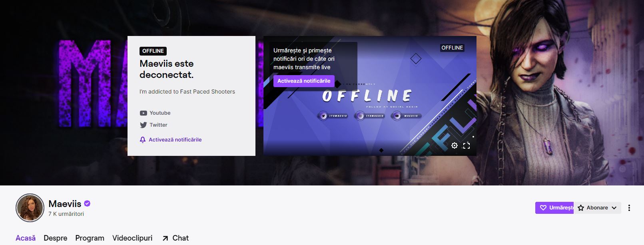Click the verified badge next to Maeviis
This screenshot has height=245, width=644.
coord(87,203)
